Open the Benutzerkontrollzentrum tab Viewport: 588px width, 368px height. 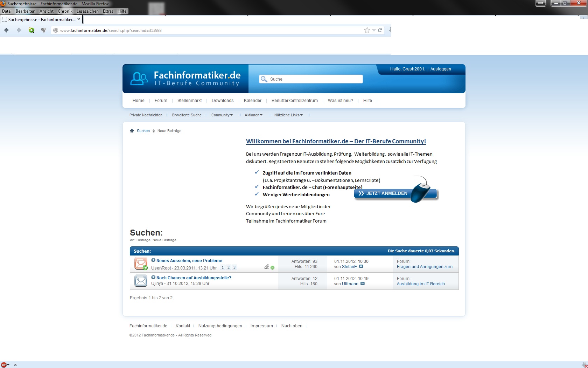pos(295,100)
